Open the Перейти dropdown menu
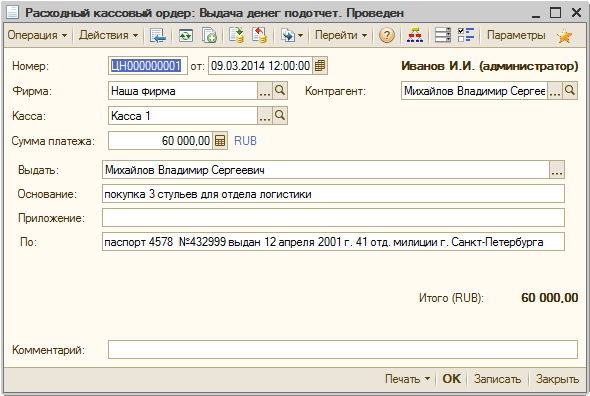The width and height of the screenshot is (590, 396). 341,35
